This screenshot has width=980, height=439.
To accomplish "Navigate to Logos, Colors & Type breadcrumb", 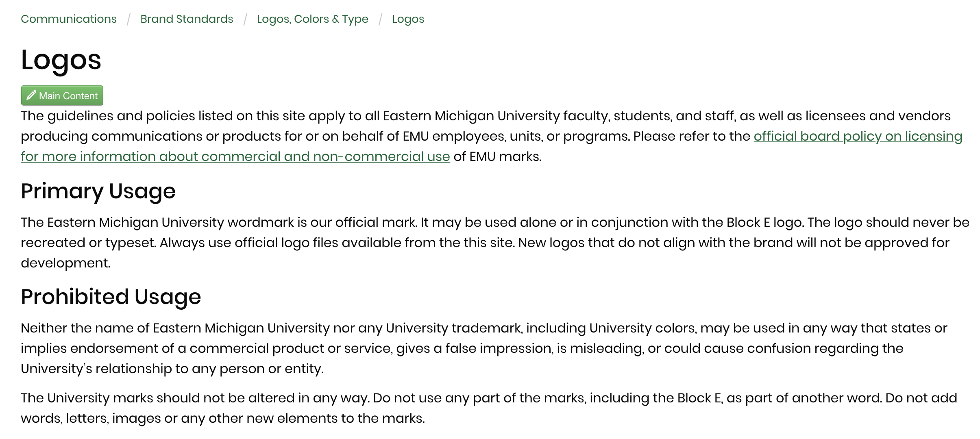I will pos(313,19).
